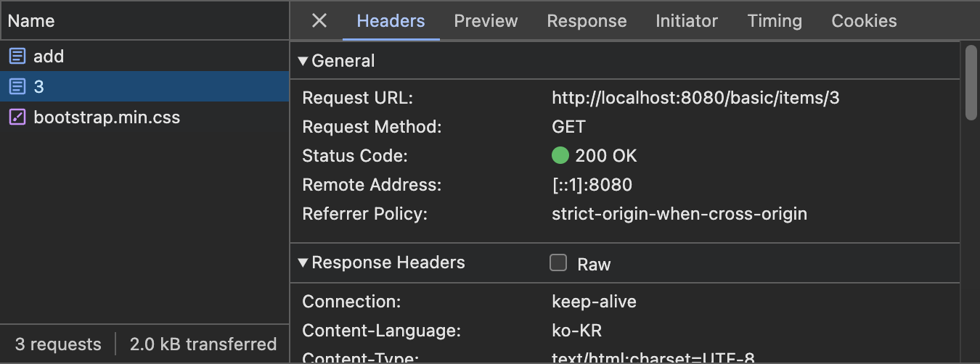Click the document icon beside request 3

click(17, 87)
